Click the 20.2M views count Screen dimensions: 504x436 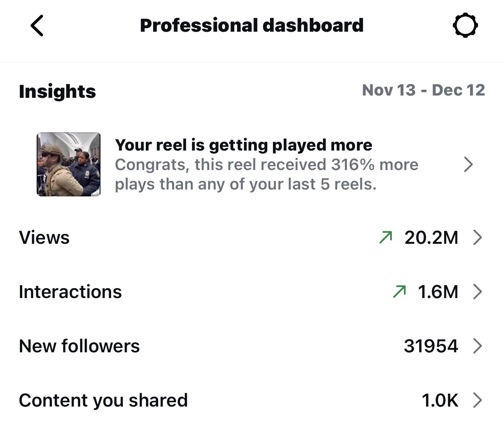431,237
